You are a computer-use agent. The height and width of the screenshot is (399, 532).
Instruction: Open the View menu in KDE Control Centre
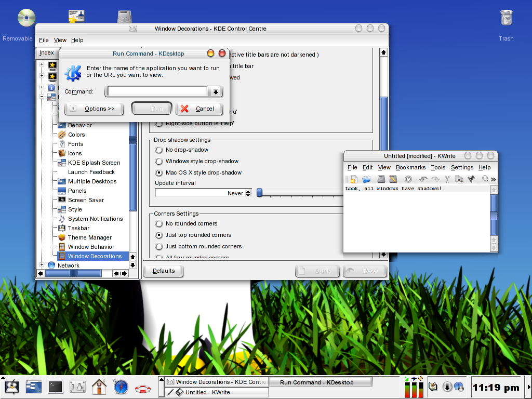60,40
